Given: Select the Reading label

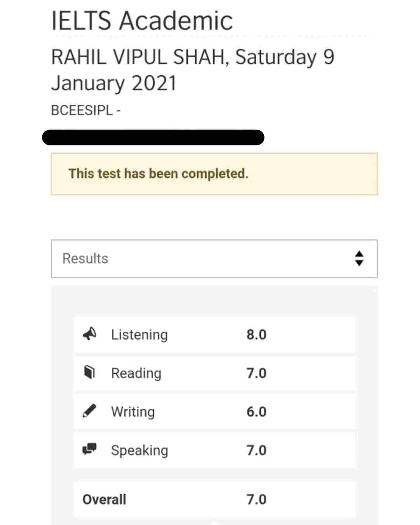Looking at the screenshot, I should [136, 373].
